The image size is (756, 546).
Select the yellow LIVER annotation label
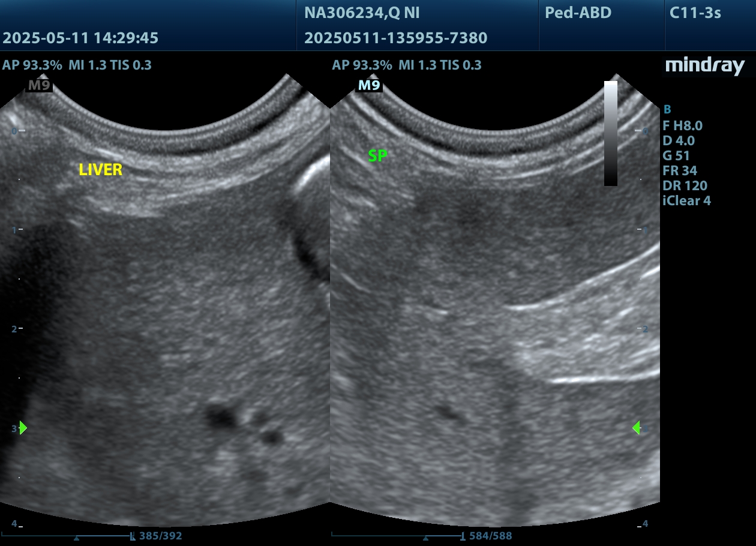click(100, 170)
